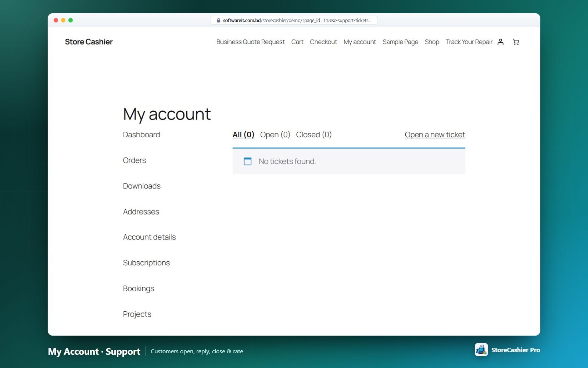The height and width of the screenshot is (368, 588).
Task: Click the Store Cashier site title
Action: (x=89, y=42)
